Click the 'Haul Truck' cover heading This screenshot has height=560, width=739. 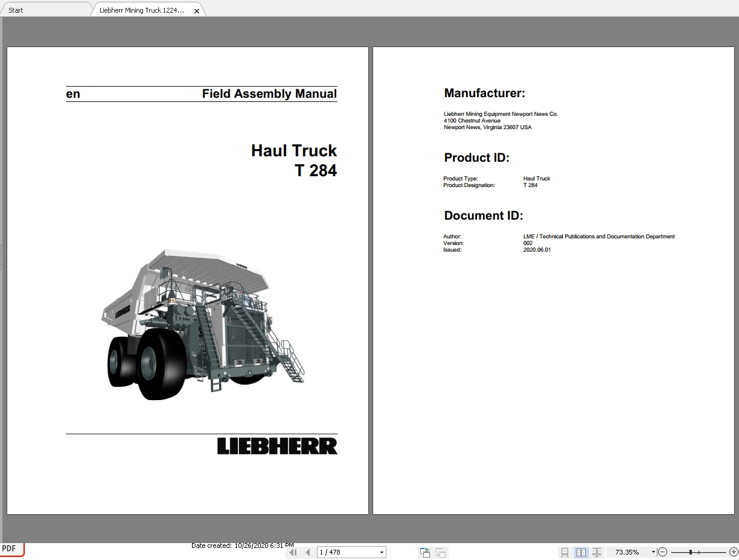coord(294,150)
